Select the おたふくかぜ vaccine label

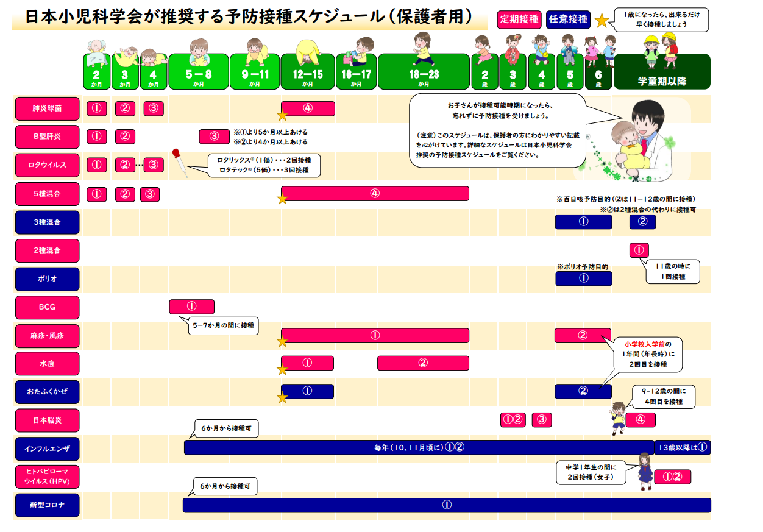click(x=47, y=392)
